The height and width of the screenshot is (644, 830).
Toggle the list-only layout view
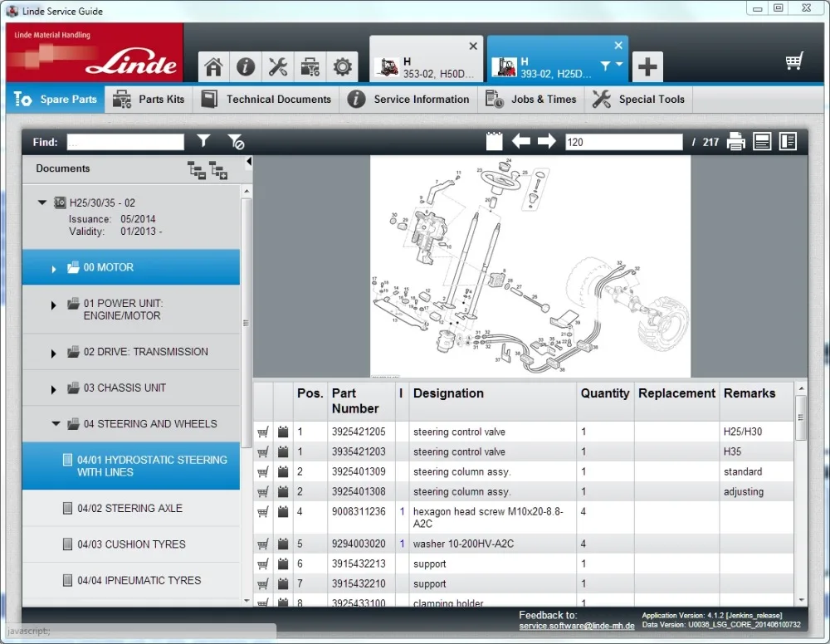click(762, 142)
